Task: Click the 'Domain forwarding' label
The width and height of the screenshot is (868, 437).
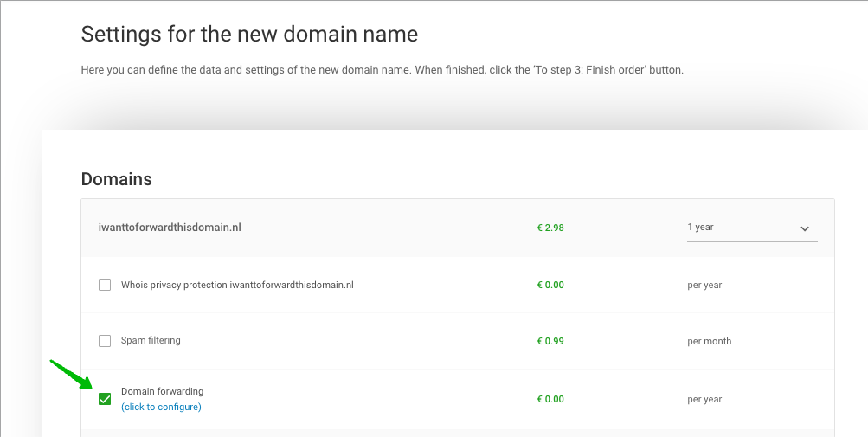Action: click(x=162, y=391)
